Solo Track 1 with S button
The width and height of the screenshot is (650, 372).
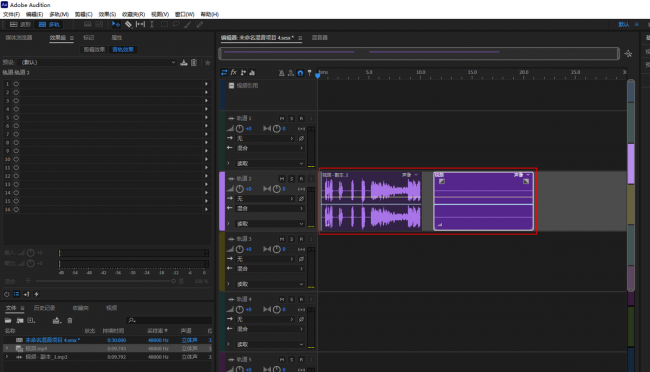pyautogui.click(x=291, y=119)
